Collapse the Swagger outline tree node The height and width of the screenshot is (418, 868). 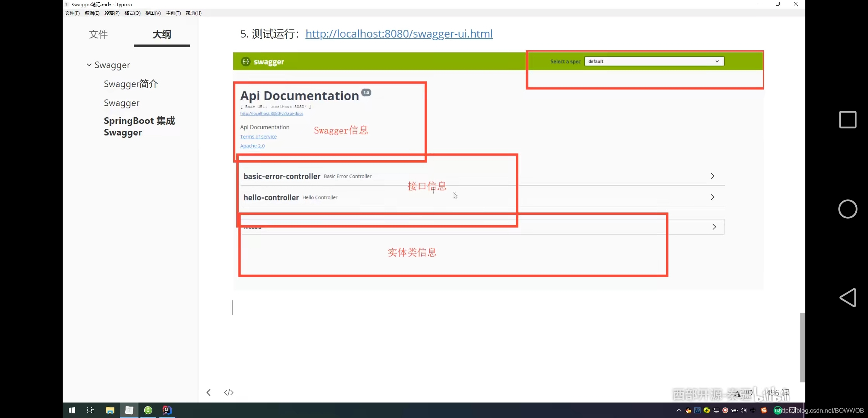click(89, 65)
